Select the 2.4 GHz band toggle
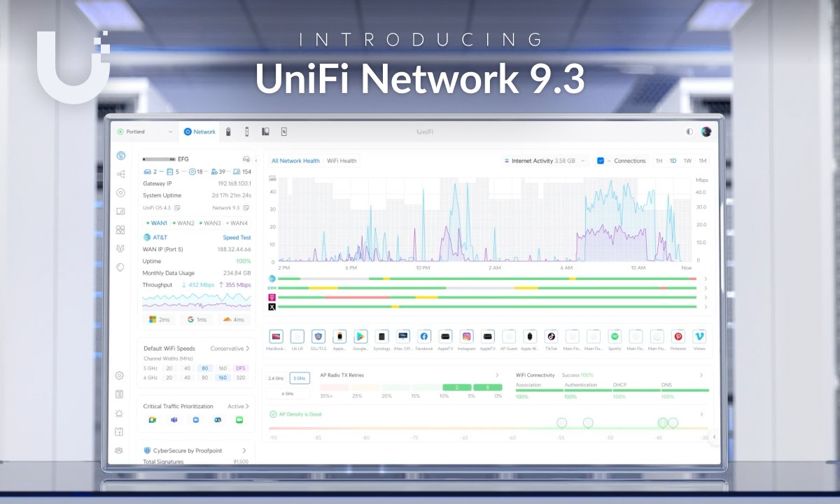This screenshot has width=840, height=504. pyautogui.click(x=276, y=378)
